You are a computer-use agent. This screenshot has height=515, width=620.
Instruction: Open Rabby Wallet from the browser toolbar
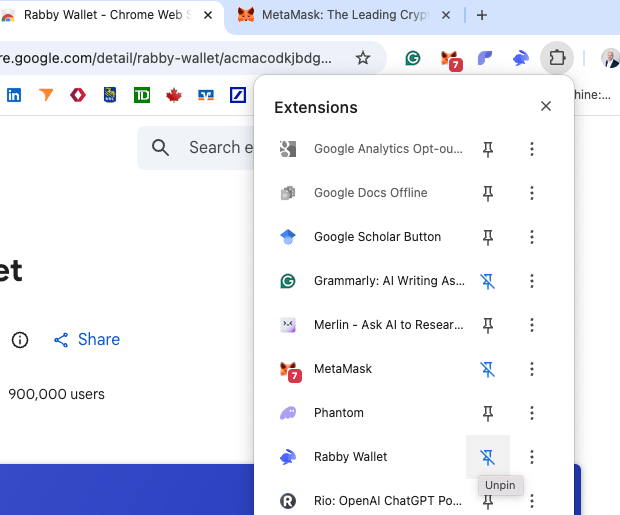521,59
